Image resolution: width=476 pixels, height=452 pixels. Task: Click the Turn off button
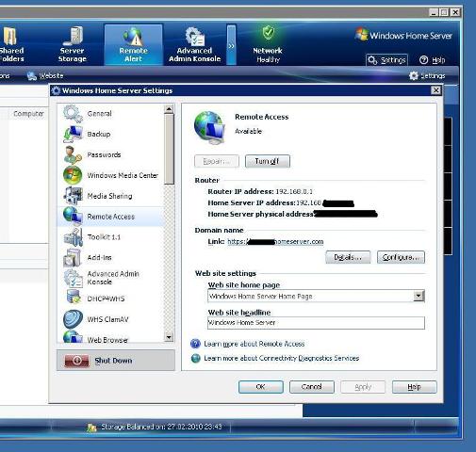tap(268, 161)
